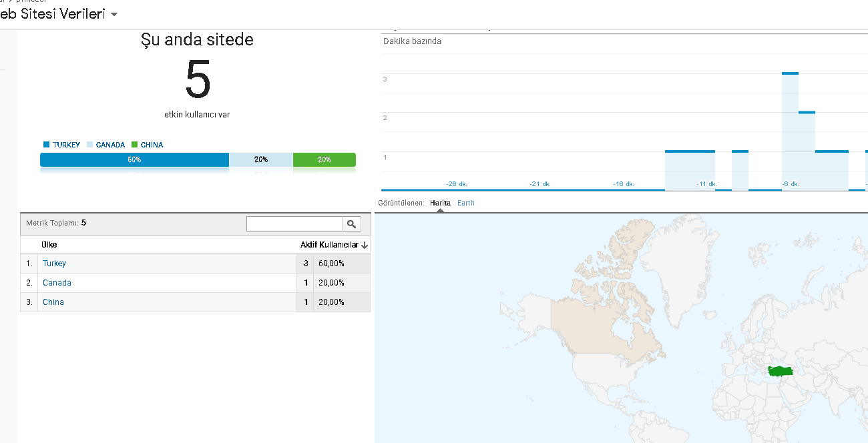This screenshot has height=443, width=868.
Task: Click the -16 dk. time axis label
Action: (624, 184)
